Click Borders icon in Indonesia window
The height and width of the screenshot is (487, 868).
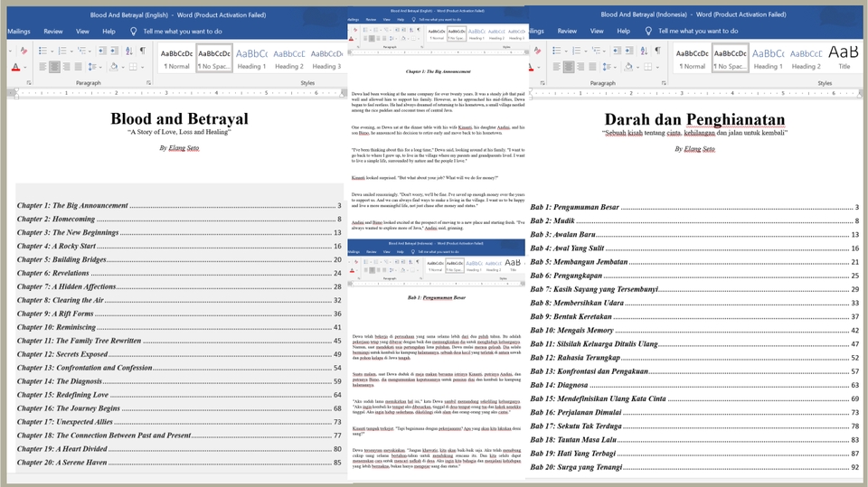pos(647,67)
